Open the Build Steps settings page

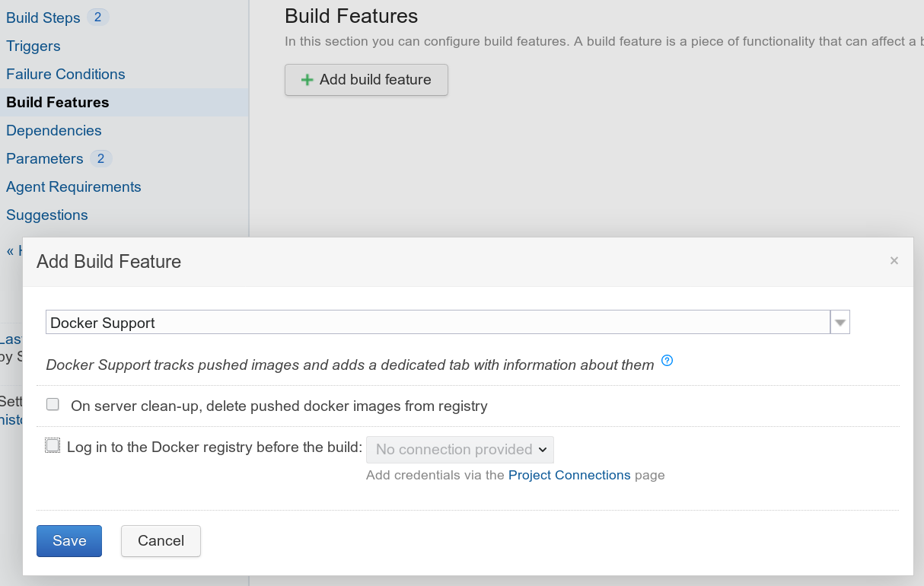(43, 18)
